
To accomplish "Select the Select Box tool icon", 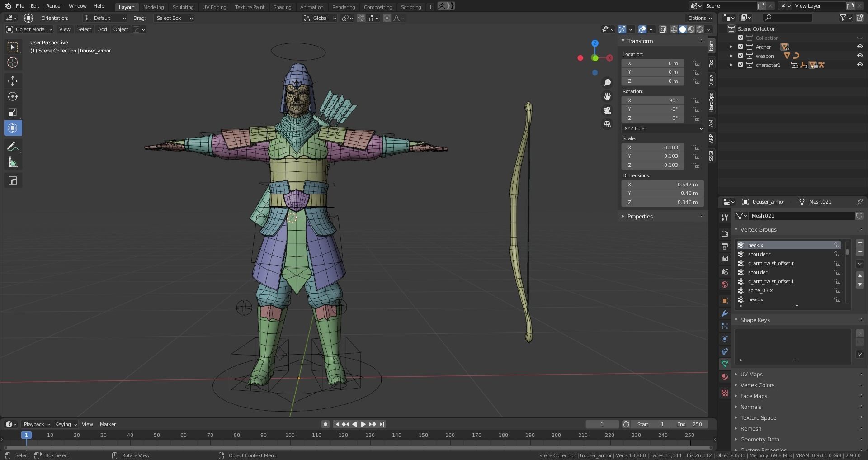I will pyautogui.click(x=13, y=47).
